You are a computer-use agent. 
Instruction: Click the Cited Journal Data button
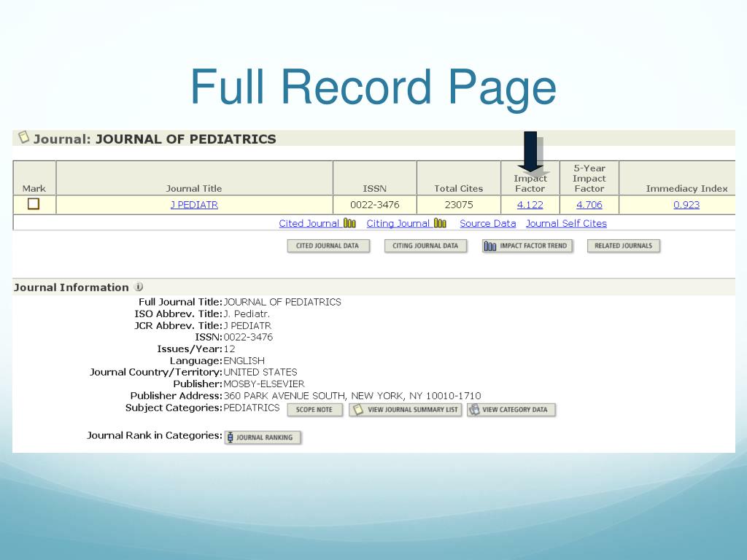tap(328, 246)
